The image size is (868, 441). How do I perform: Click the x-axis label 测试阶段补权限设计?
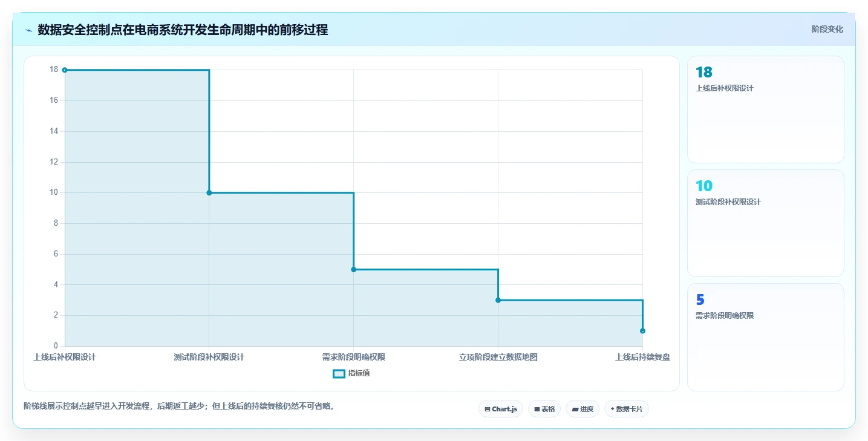(209, 357)
